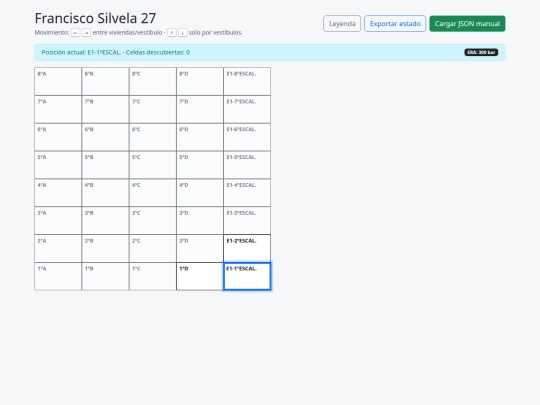Click the down arrow key hint
This screenshot has height=405, width=540.
[183, 33]
